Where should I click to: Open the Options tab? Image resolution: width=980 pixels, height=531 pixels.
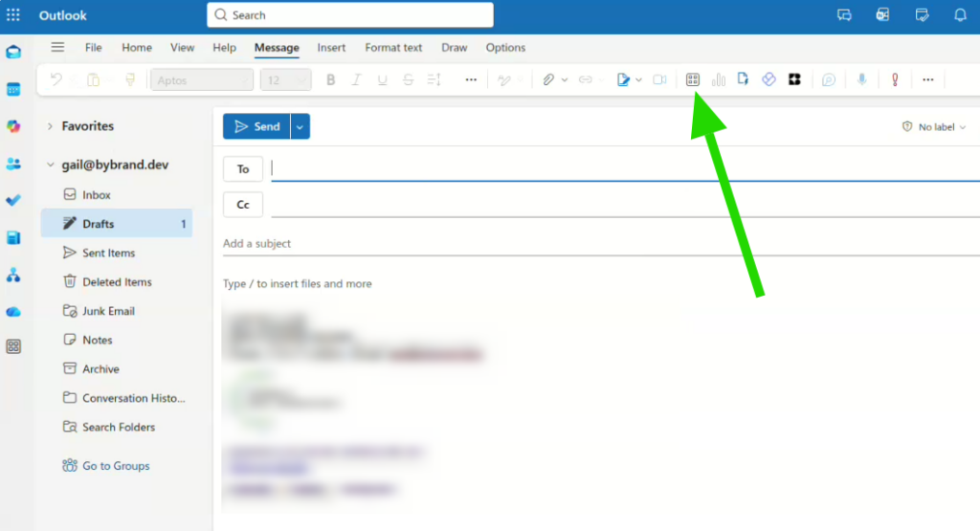pyautogui.click(x=505, y=48)
